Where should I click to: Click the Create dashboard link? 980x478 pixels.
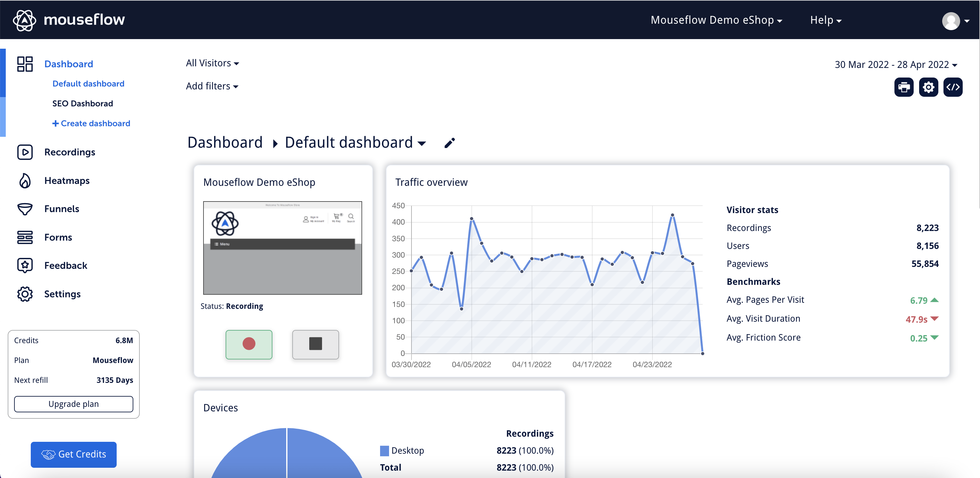(x=91, y=123)
